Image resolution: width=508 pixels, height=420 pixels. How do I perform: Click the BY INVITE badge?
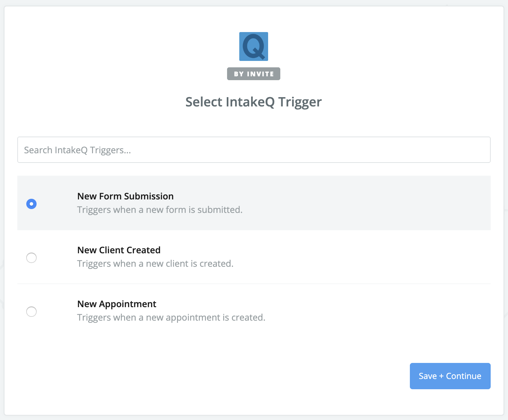254,74
